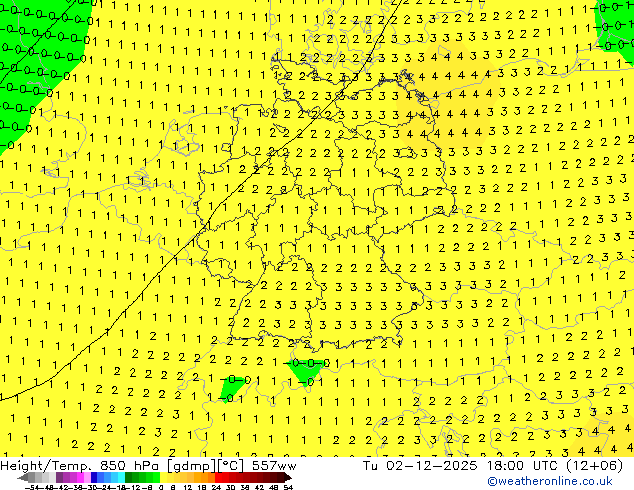Screen dimensions: 634x490
Task: Click the right dark arrow of the color scale
Action: point(288,478)
